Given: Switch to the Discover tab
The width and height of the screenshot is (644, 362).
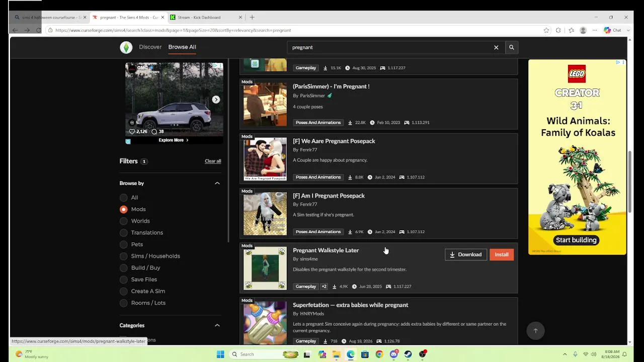Looking at the screenshot, I should [x=150, y=47].
